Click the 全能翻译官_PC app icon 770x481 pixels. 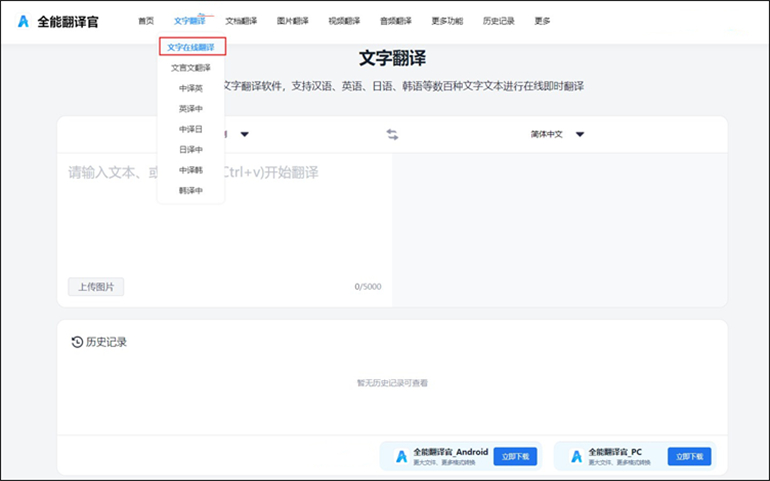tap(576, 456)
